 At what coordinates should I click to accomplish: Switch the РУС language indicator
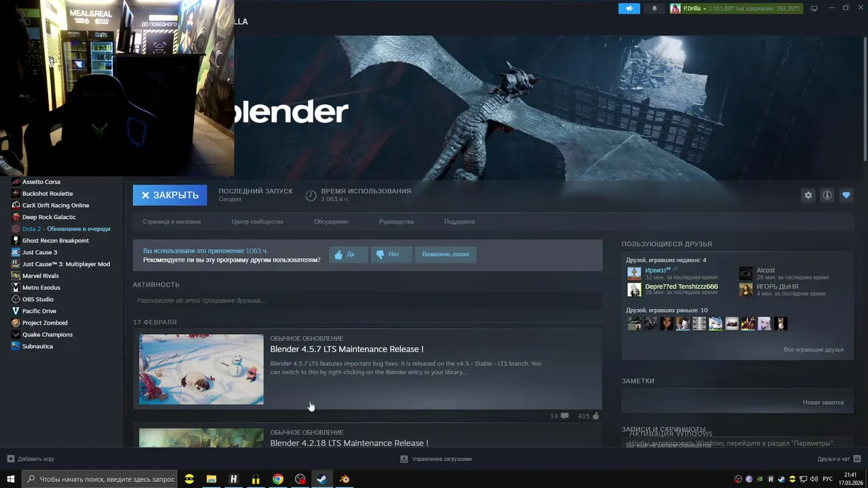827,479
